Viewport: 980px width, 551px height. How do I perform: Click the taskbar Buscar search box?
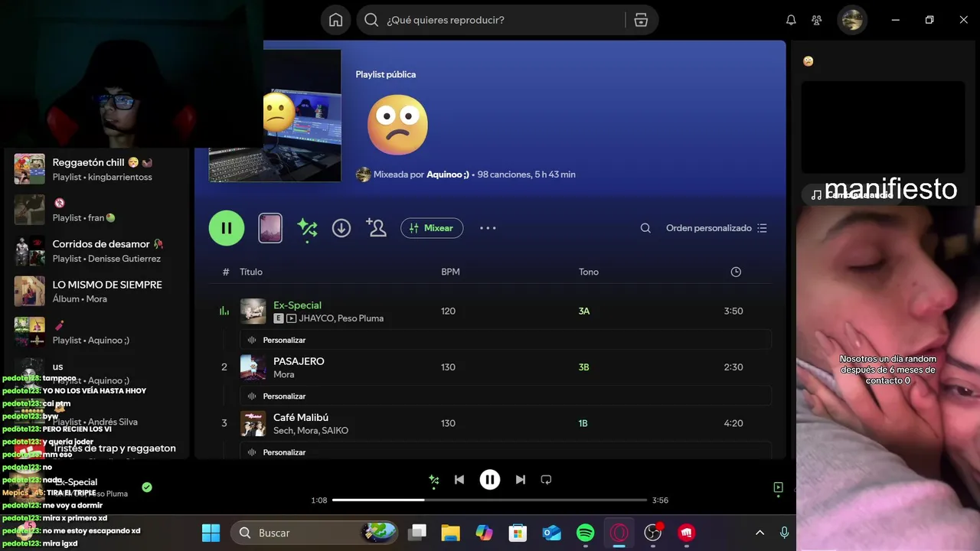(x=315, y=533)
